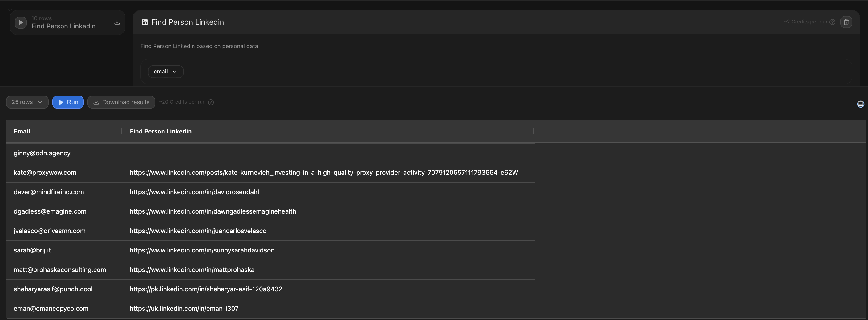Click the blue Run button

68,102
